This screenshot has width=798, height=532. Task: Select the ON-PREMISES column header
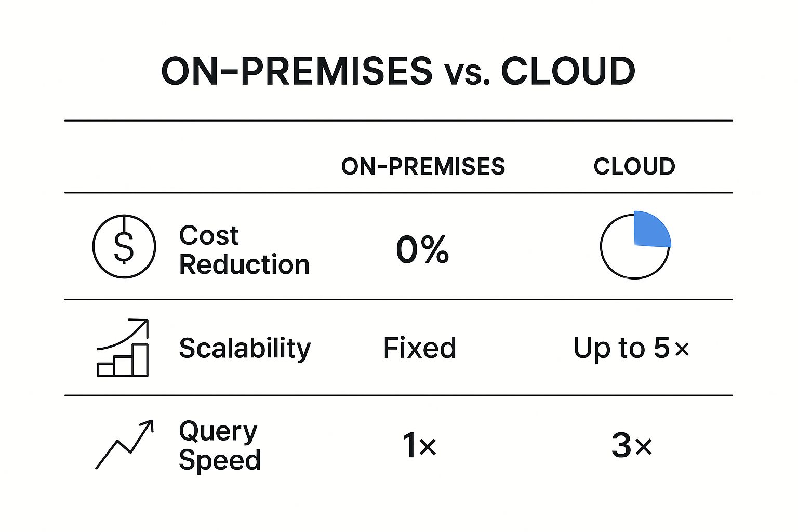pyautogui.click(x=423, y=167)
